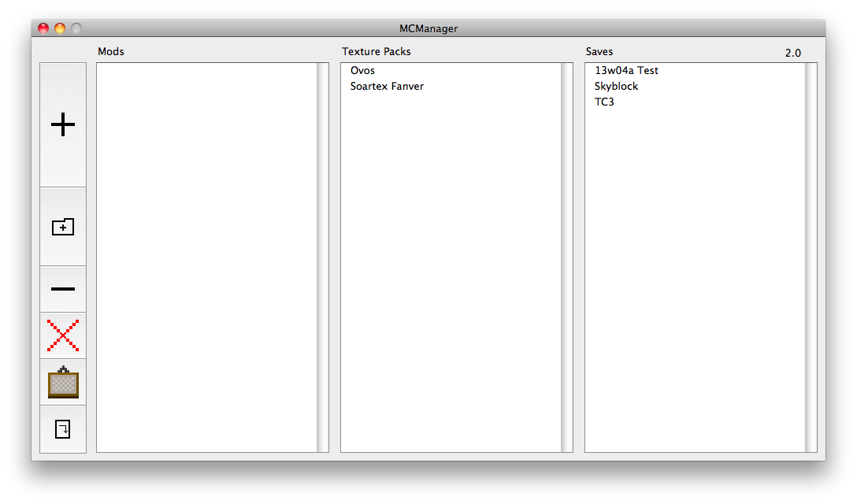Screen dimensions: 857x504
Task: Click the 2.0 version label
Action: click(x=792, y=54)
